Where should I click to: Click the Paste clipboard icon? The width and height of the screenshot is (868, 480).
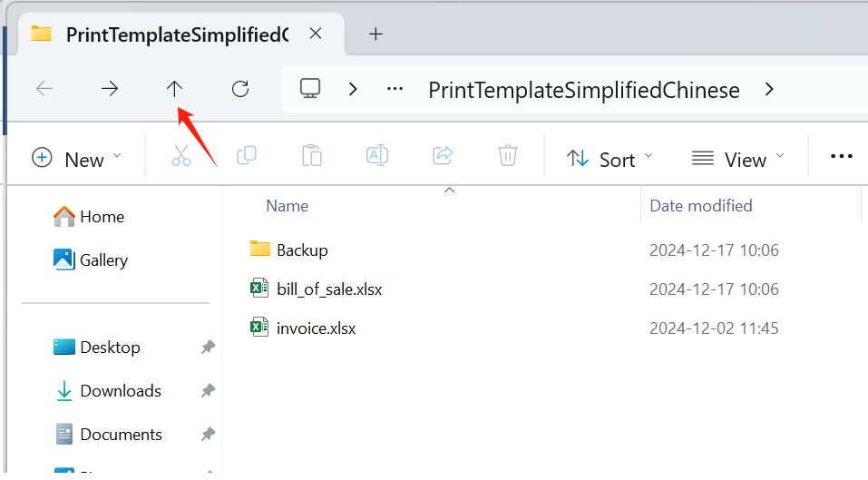[312, 156]
